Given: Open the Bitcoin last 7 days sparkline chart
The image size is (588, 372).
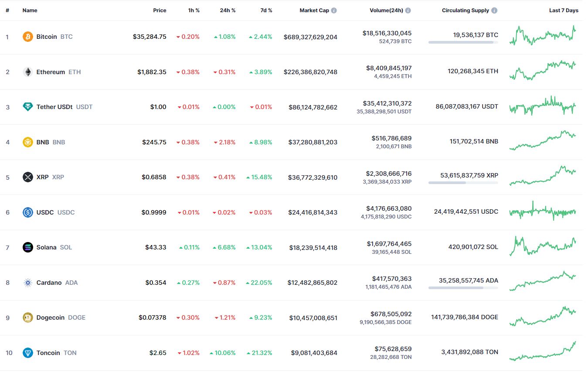Looking at the screenshot, I should [543, 36].
